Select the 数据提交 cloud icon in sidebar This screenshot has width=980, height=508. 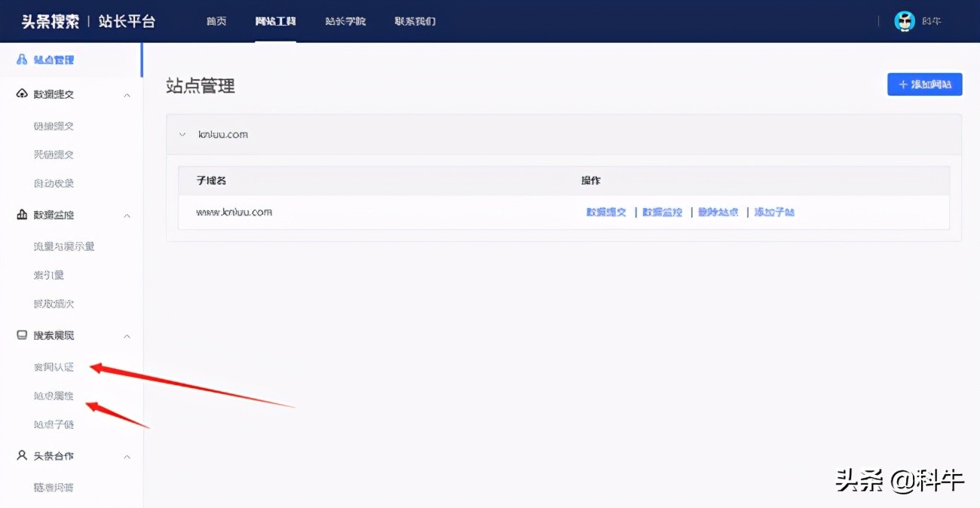coord(20,93)
